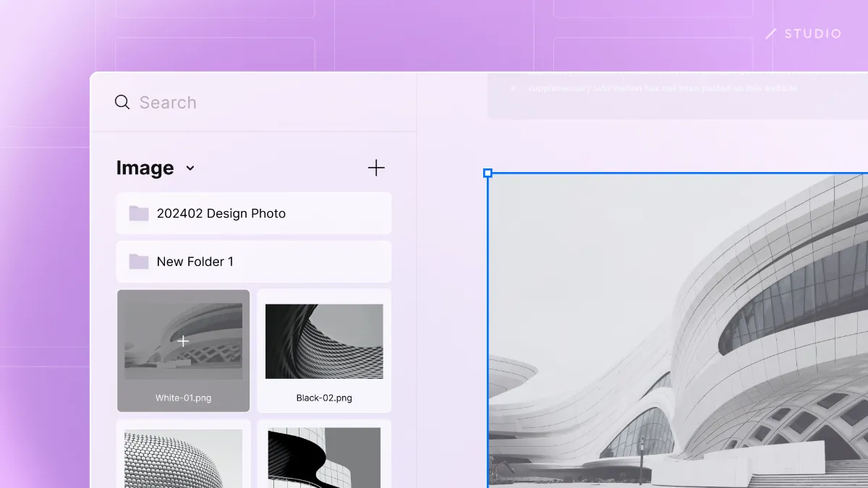Click the Image heading label
The width and height of the screenshot is (868, 488).
pos(145,168)
